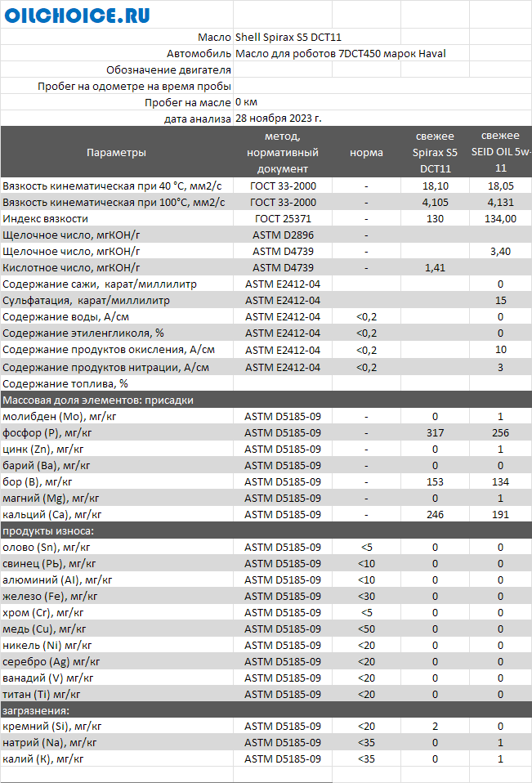Image resolution: width=532 pixels, height=783 pixels.
Task: Click the '0 км' mileage on oil cell
Action: pos(246,102)
